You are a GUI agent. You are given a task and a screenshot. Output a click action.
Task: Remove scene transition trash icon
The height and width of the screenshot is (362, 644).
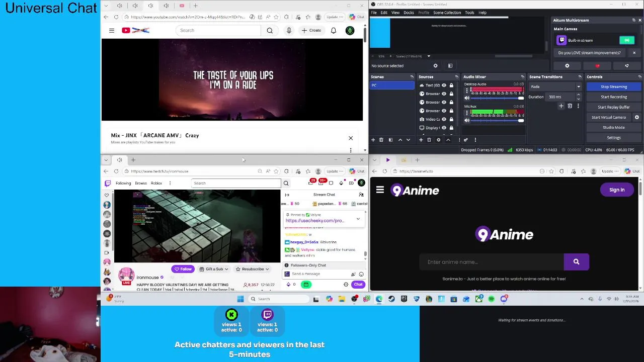point(570,106)
